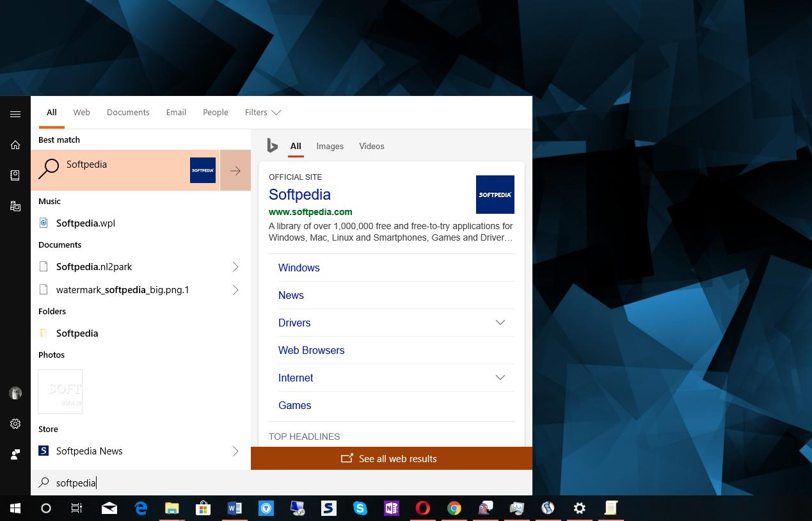Open Cortana settings gear in sidebar
Viewport: 812px width, 521px height.
coord(15,424)
